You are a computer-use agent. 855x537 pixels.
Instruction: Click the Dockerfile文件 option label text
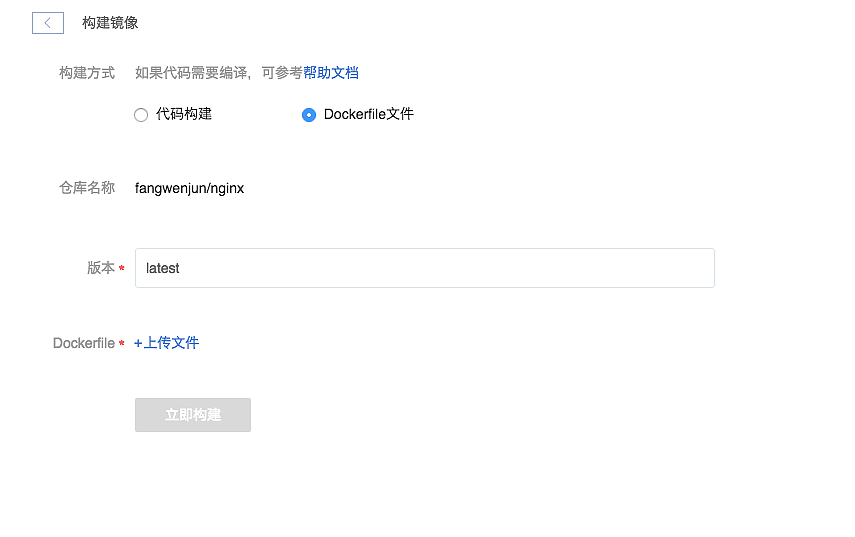[368, 114]
